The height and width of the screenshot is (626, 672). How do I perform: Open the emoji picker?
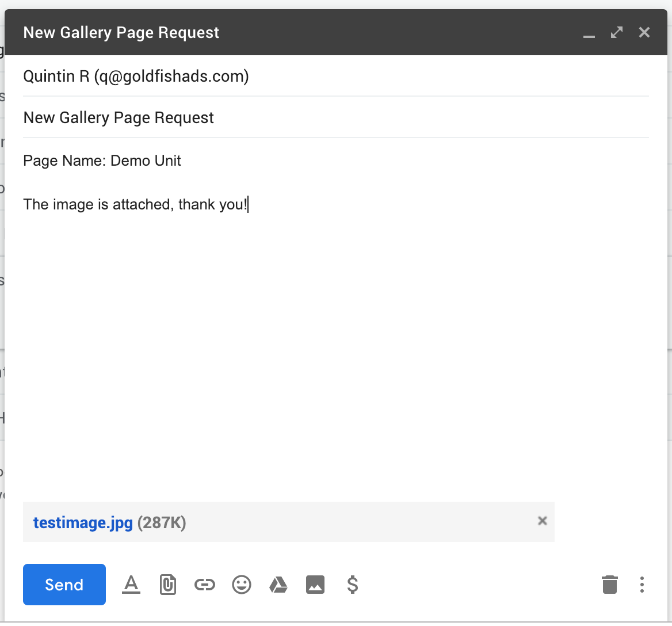[x=242, y=585]
